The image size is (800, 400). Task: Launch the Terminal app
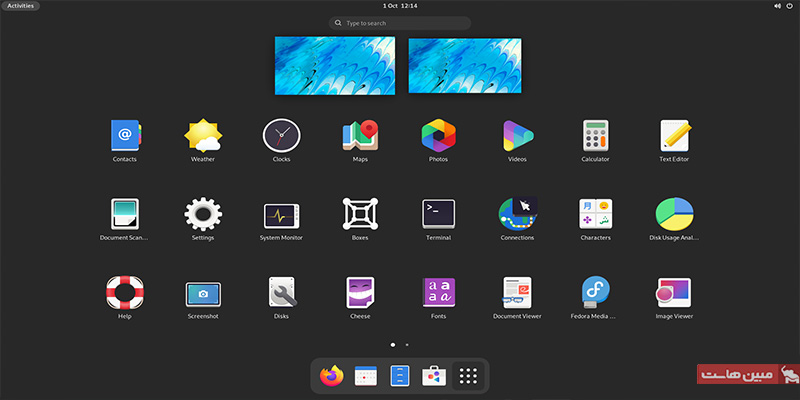(x=438, y=213)
